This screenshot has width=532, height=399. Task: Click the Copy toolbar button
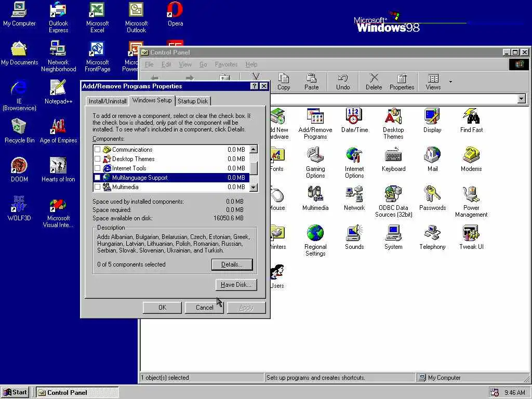[284, 82]
